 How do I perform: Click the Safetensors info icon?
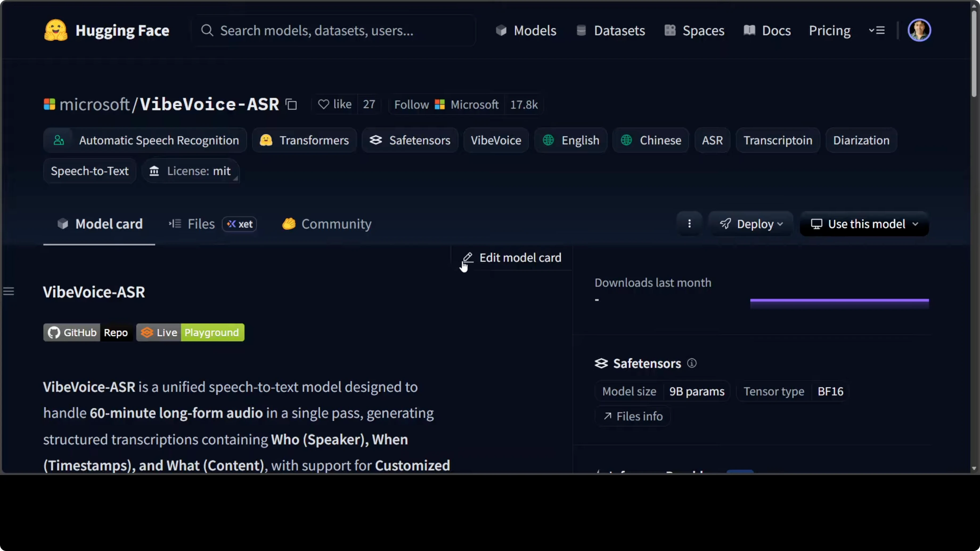(x=692, y=363)
